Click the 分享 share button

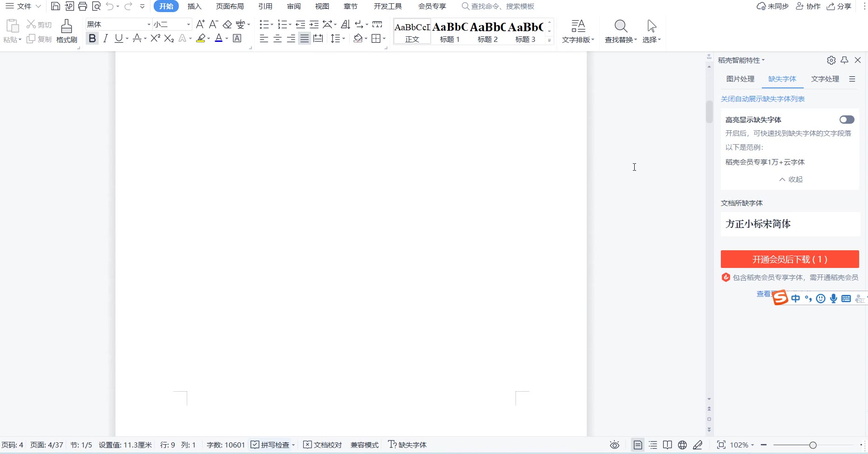click(839, 7)
